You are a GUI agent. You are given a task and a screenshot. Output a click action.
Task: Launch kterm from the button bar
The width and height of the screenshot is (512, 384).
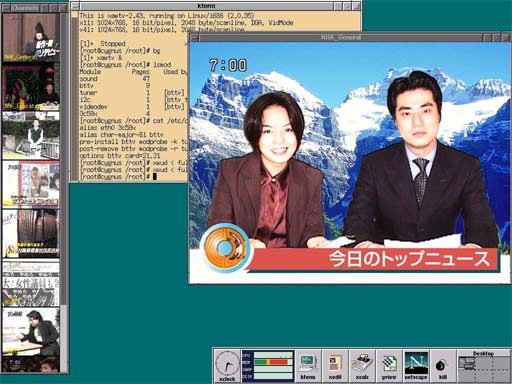pyautogui.click(x=308, y=366)
